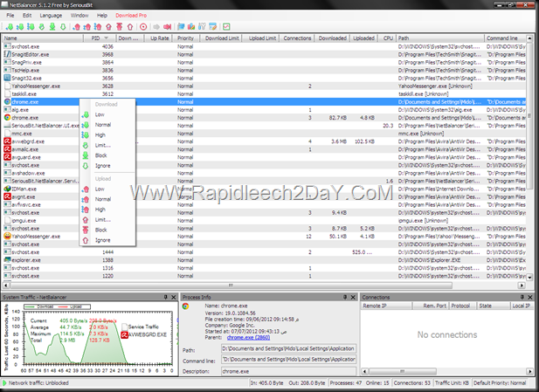
Task: Click the Command line field in Process Info
Action: pos(288,360)
